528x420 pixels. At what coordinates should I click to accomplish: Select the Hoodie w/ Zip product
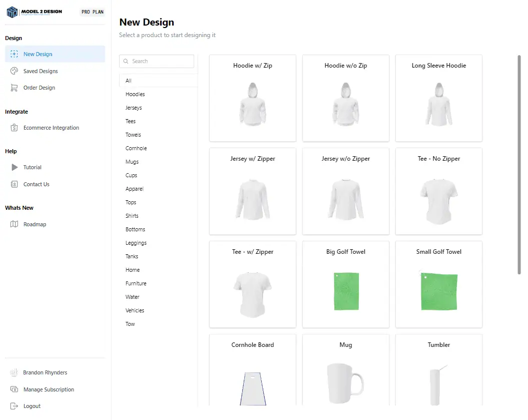(x=253, y=98)
